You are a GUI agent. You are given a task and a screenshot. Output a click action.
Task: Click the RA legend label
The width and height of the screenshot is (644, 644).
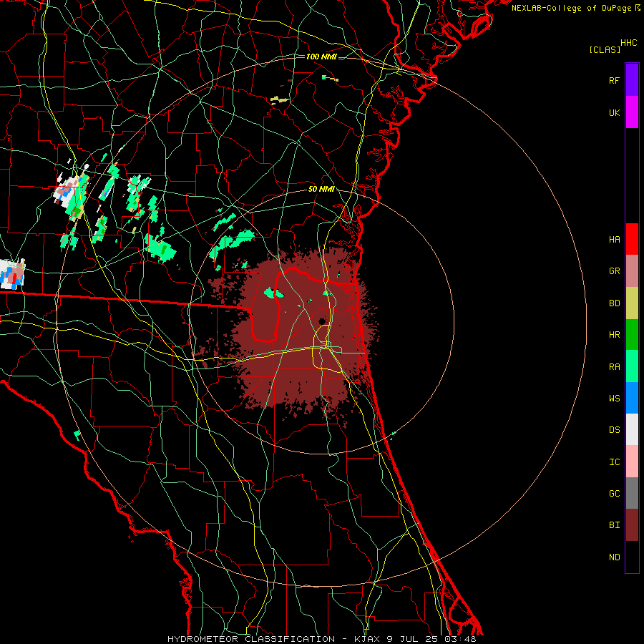[614, 366]
